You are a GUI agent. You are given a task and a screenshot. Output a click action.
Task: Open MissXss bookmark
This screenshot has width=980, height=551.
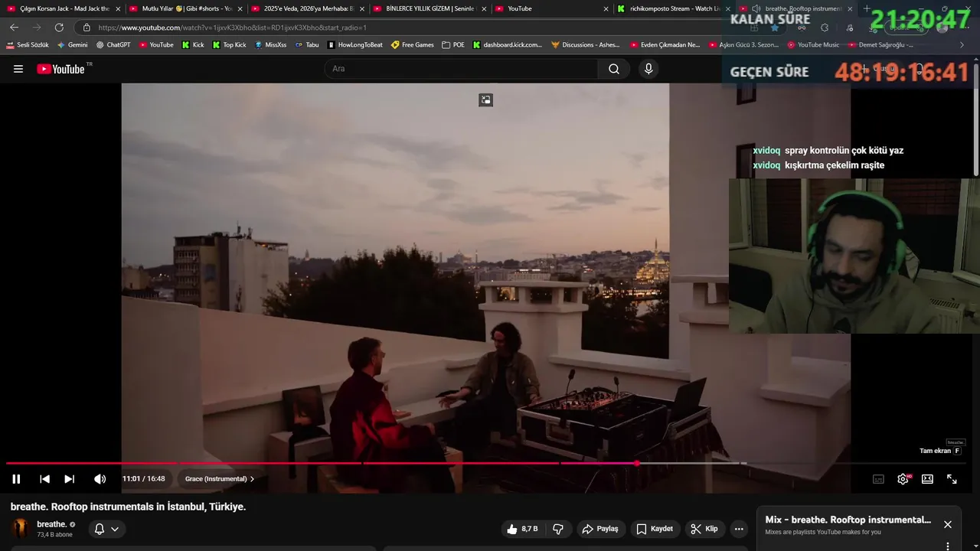click(x=270, y=45)
